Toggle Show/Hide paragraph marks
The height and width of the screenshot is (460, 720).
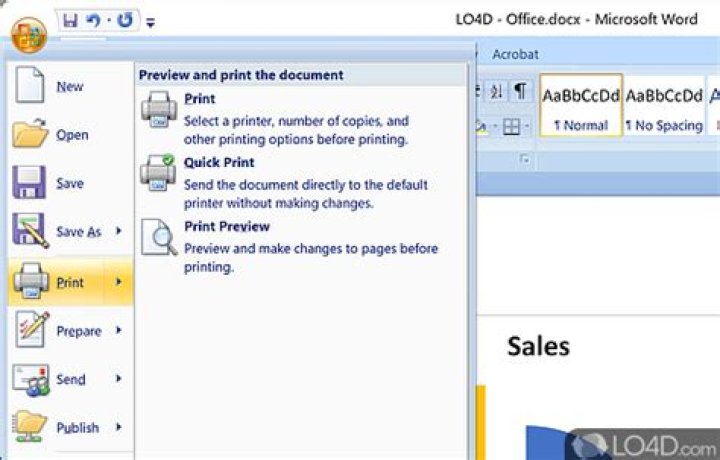pos(520,91)
